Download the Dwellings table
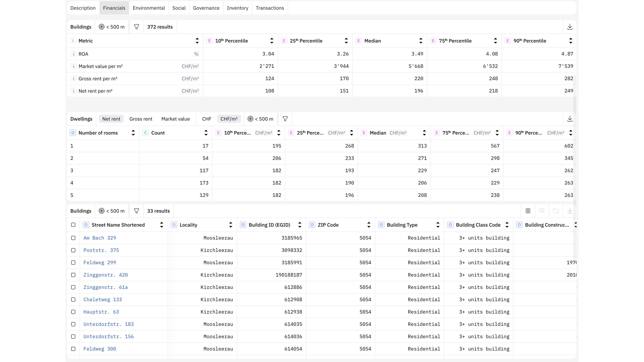The image size is (644, 362). click(570, 119)
